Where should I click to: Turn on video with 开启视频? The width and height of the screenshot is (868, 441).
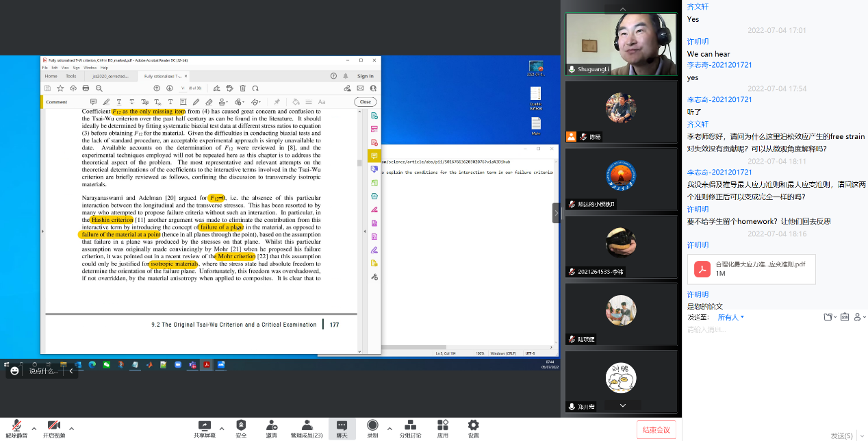pos(53,425)
